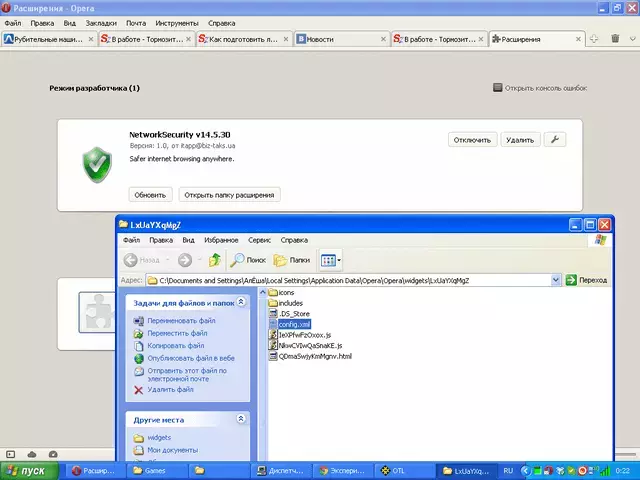The image size is (640, 480).
Task: Click Отправить этот файл по электронной почте
Action: [x=187, y=375]
